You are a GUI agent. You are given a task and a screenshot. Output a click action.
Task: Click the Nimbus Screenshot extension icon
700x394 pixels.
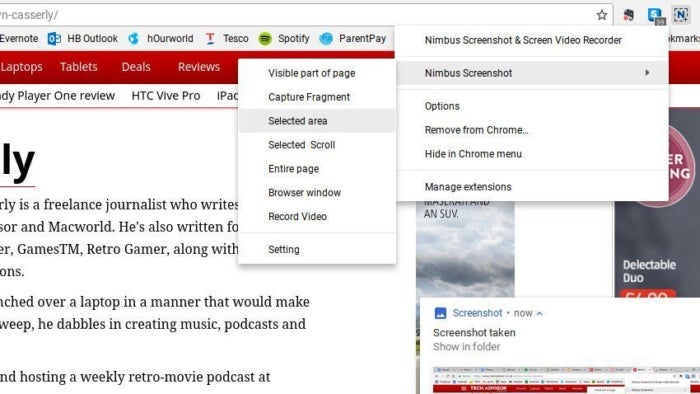[681, 15]
